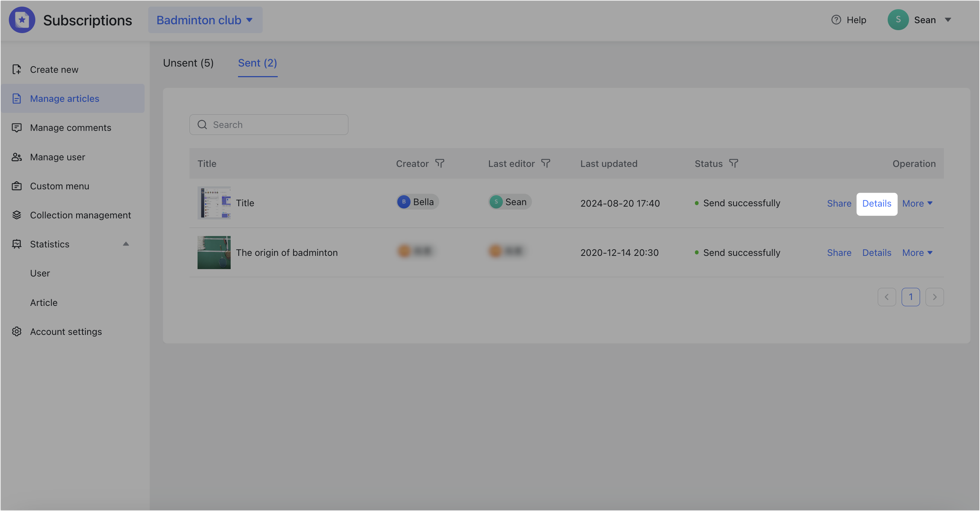The height and width of the screenshot is (511, 980).
Task: Click the Custom menu briefcase icon
Action: coord(16,186)
